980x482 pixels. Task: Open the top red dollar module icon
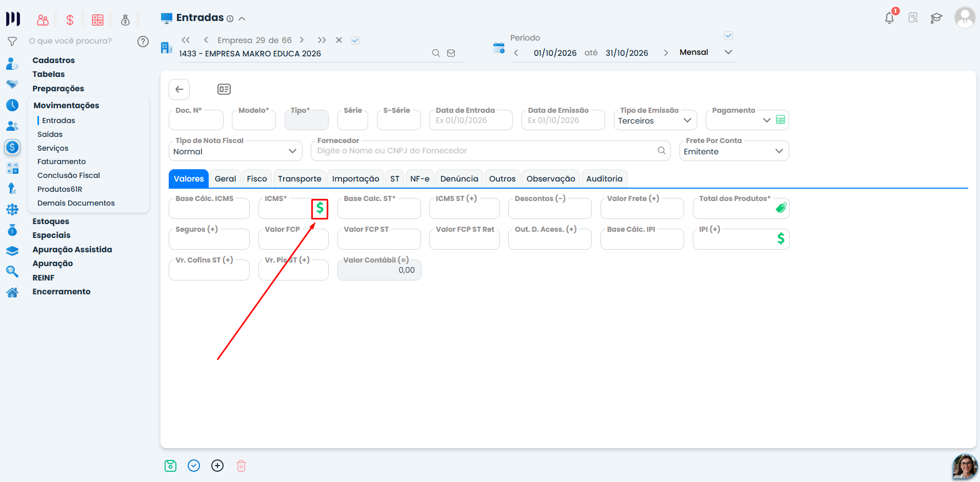pyautogui.click(x=70, y=20)
